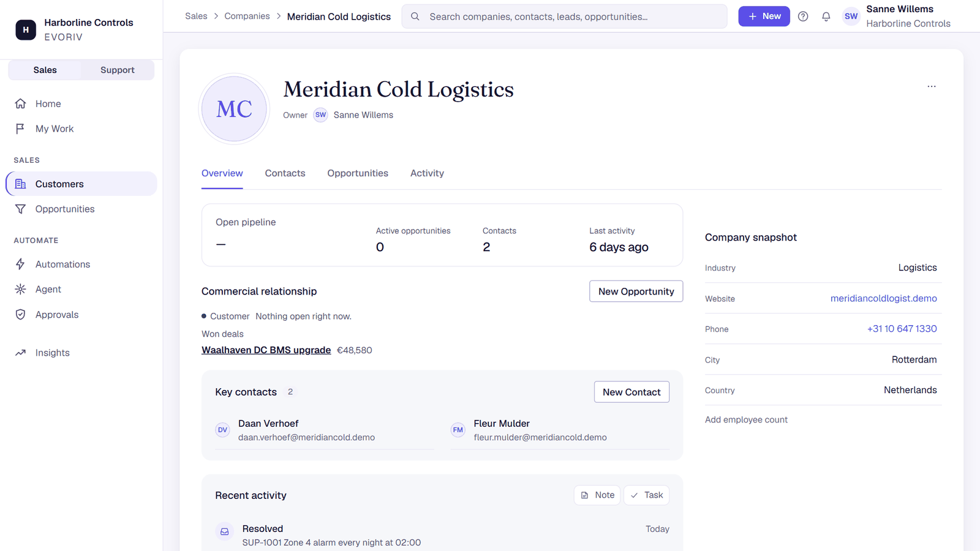980x551 pixels.
Task: Click the DV avatar for Daan Verhoef
Action: coord(222,430)
